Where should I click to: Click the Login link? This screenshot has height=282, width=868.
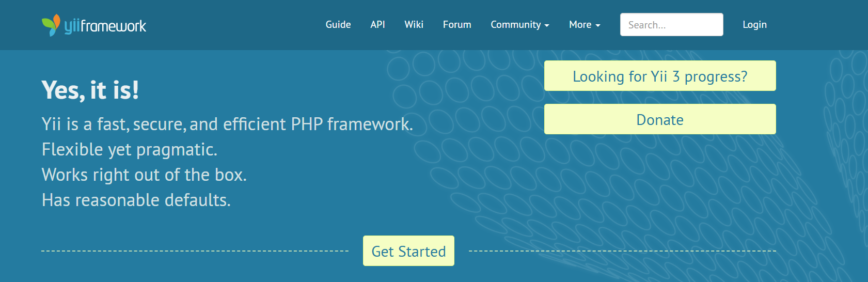pyautogui.click(x=754, y=25)
